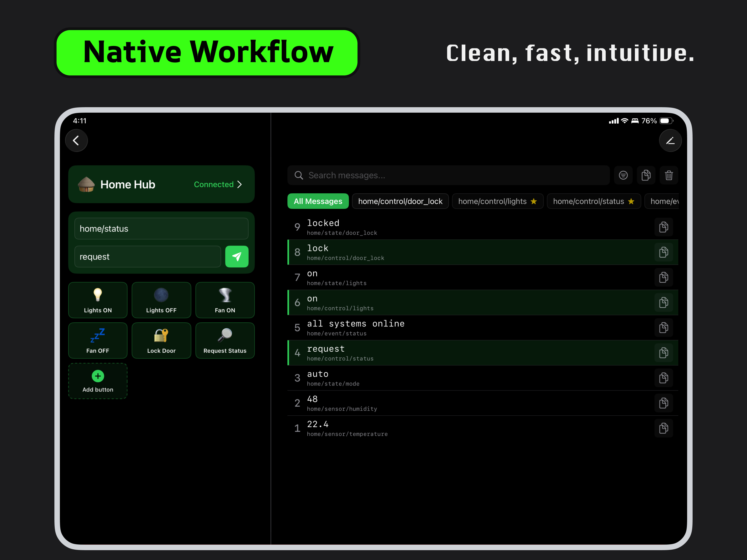Tap the back arrow button

(76, 141)
